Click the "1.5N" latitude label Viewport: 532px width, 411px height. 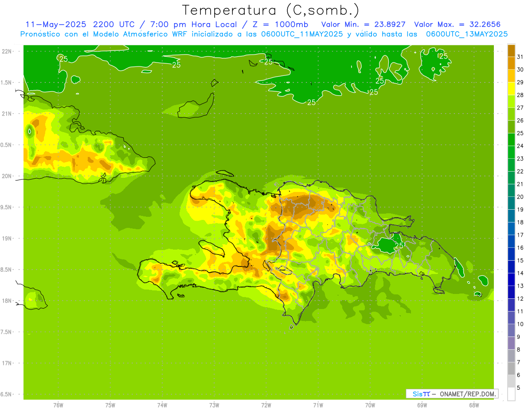coord(6,82)
